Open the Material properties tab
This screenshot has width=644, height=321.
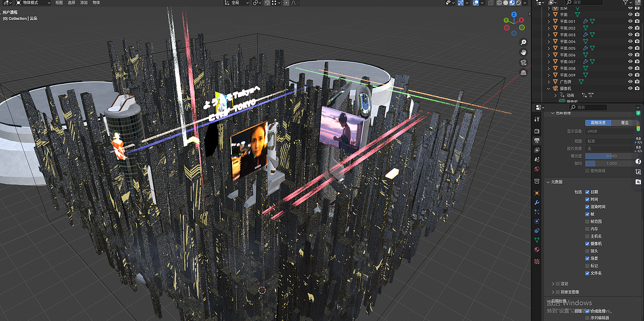537,250
